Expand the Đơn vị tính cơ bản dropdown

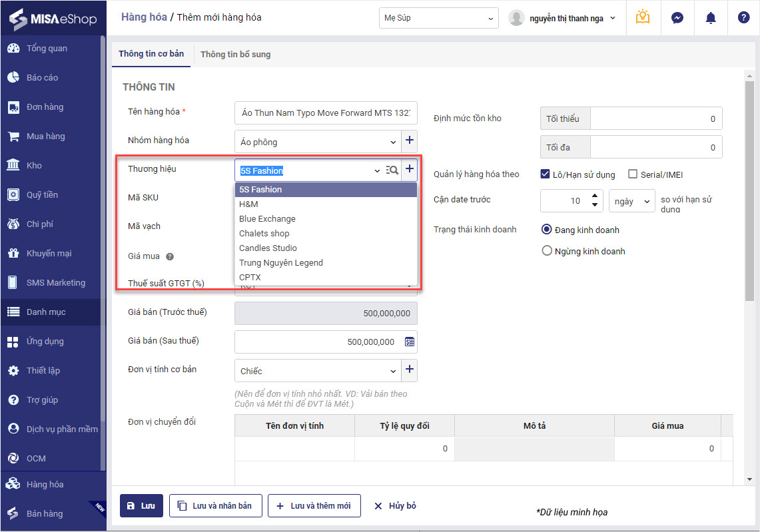(392, 371)
